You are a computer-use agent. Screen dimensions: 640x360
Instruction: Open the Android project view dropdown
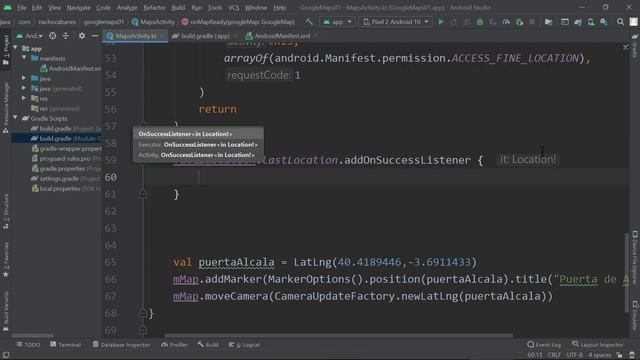tap(30, 36)
